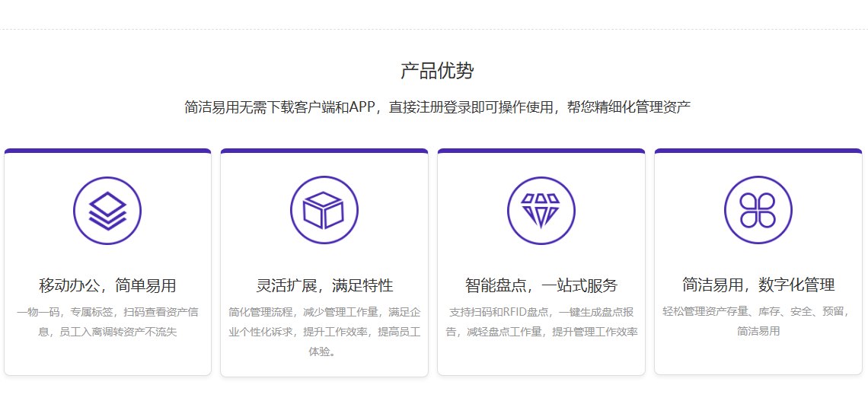Click the diamond icon for 智能盘点
This screenshot has height=404, width=868.
tap(541, 210)
